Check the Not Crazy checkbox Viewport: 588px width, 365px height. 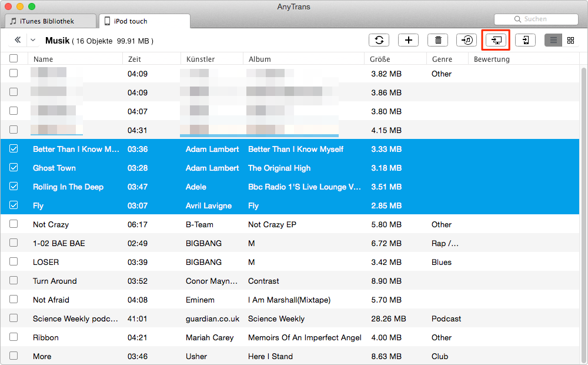[14, 224]
